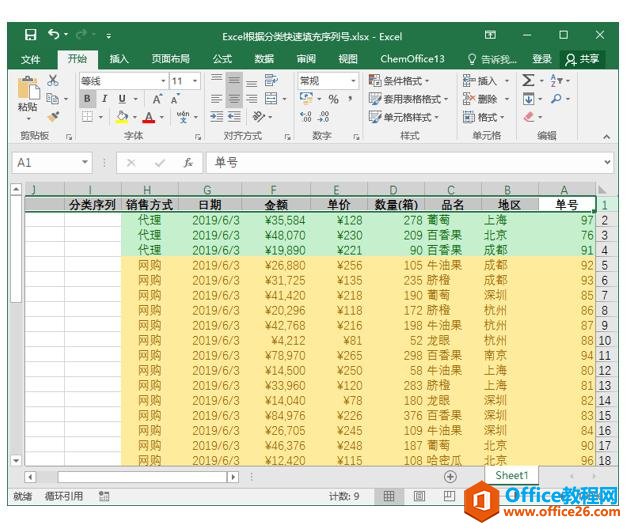
Task: Click the Sign in button
Action: point(542,59)
